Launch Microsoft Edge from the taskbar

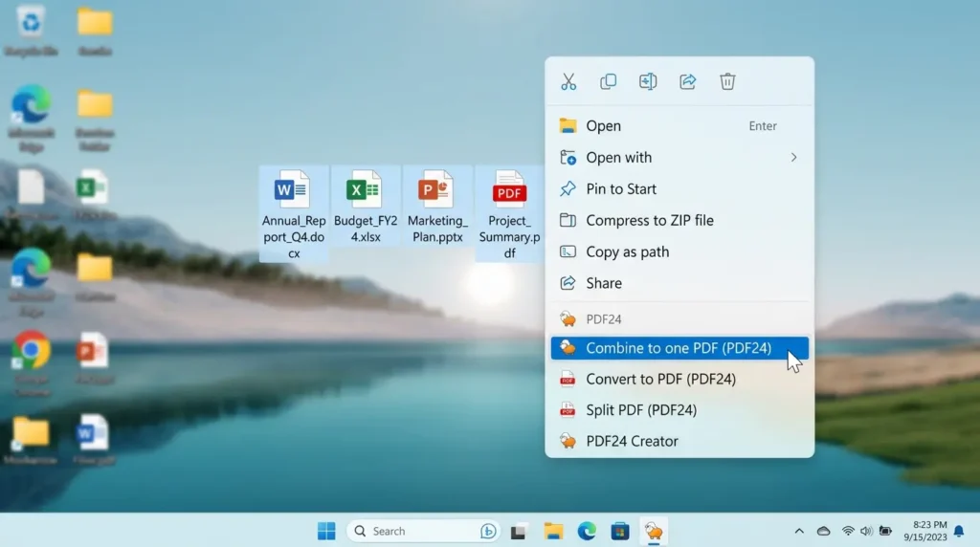(587, 532)
